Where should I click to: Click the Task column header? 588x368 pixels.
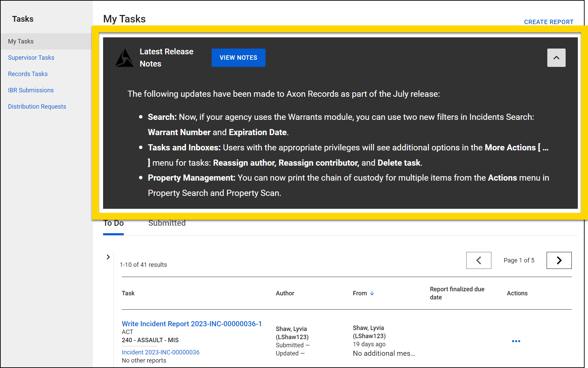pos(128,293)
